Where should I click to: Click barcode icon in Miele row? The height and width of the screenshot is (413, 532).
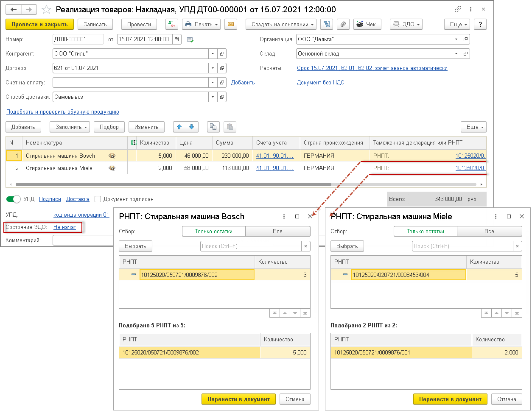(x=112, y=168)
